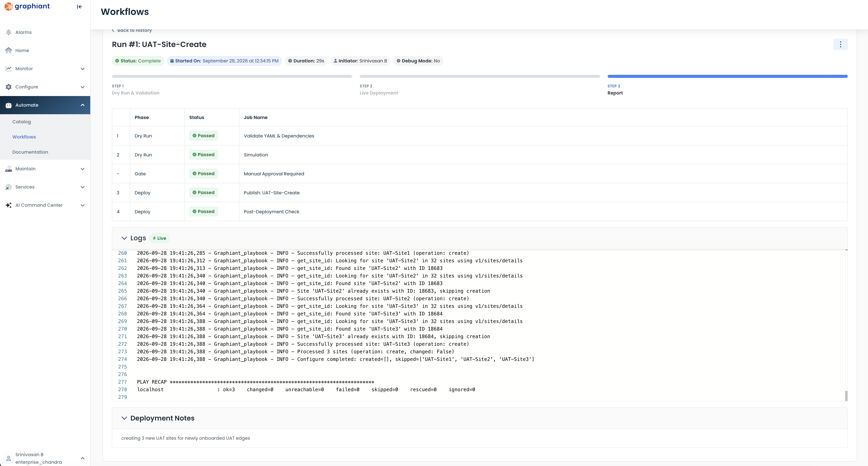Click Passed badge for Manual Approval row

pos(203,174)
